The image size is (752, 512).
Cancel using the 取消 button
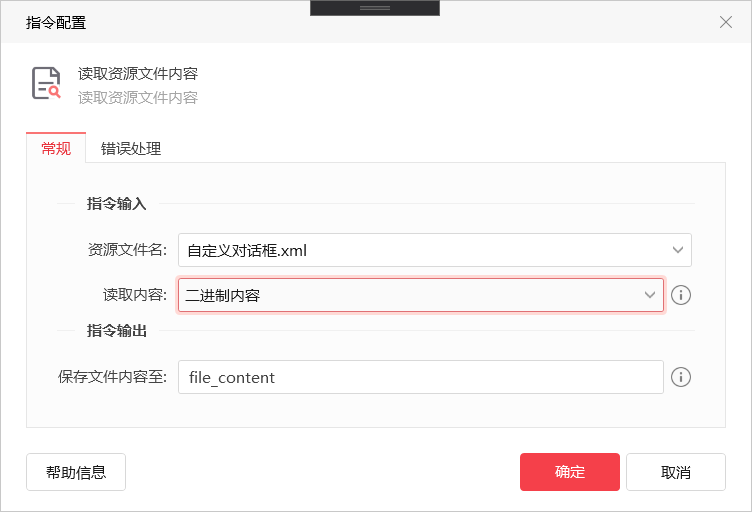[676, 472]
